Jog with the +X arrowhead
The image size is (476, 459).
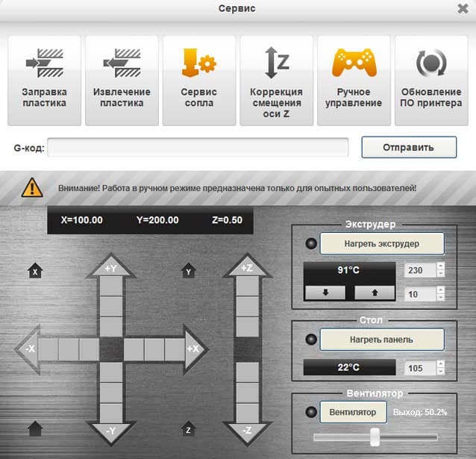[195, 349]
